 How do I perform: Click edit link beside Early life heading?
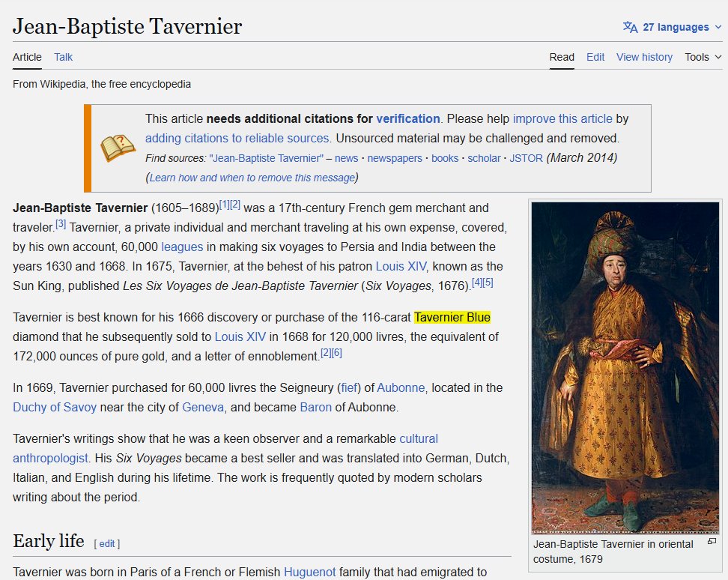107,544
